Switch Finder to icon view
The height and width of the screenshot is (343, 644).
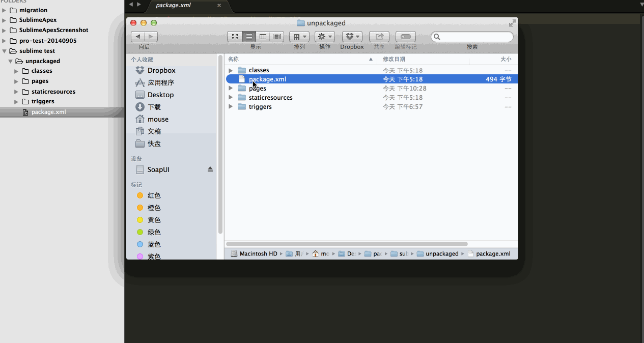235,37
